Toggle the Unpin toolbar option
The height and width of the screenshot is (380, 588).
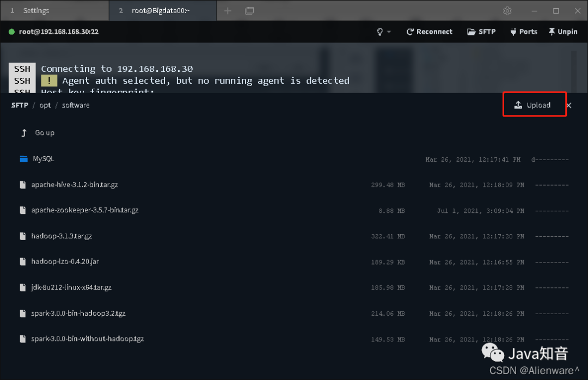pyautogui.click(x=563, y=32)
